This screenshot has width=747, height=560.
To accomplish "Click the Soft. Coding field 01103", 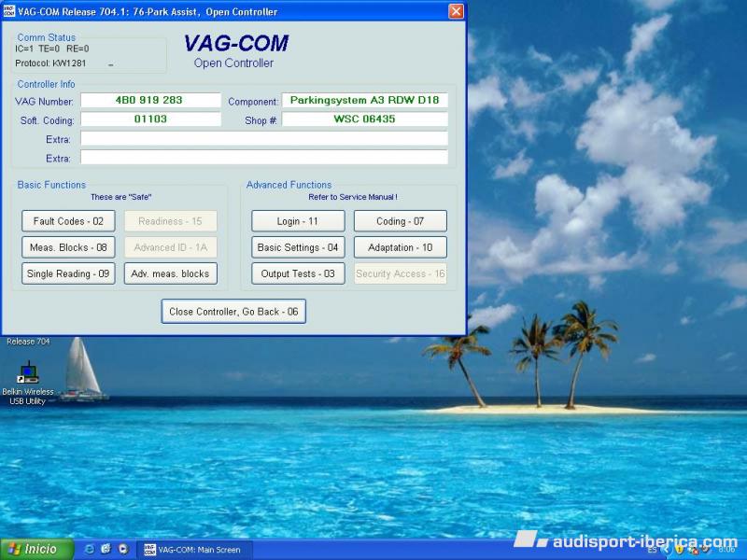I will point(150,119).
